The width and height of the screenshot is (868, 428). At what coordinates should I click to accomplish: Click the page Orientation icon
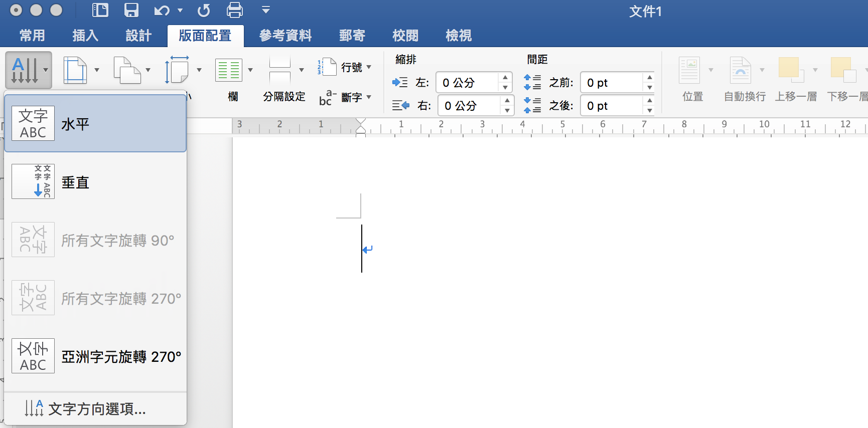(127, 70)
